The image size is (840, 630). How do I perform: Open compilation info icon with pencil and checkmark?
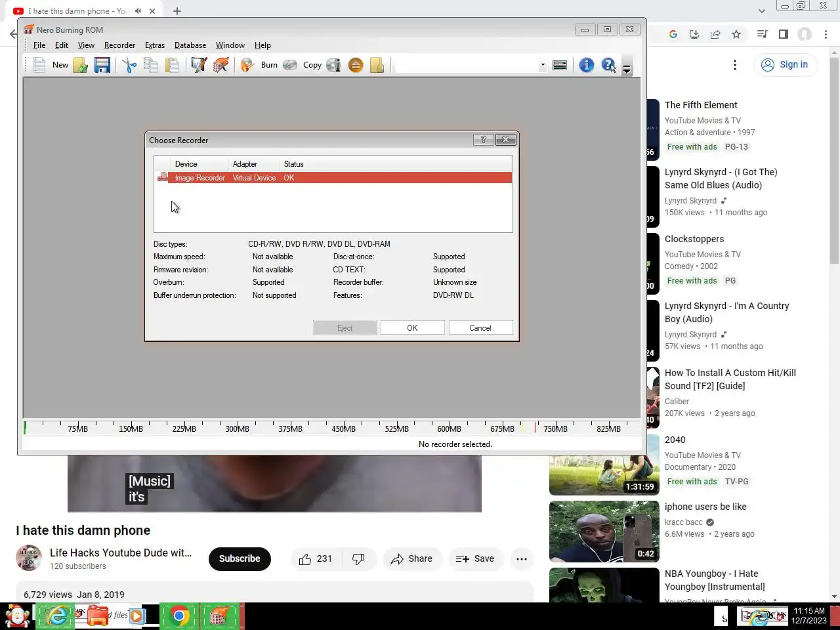point(199,65)
